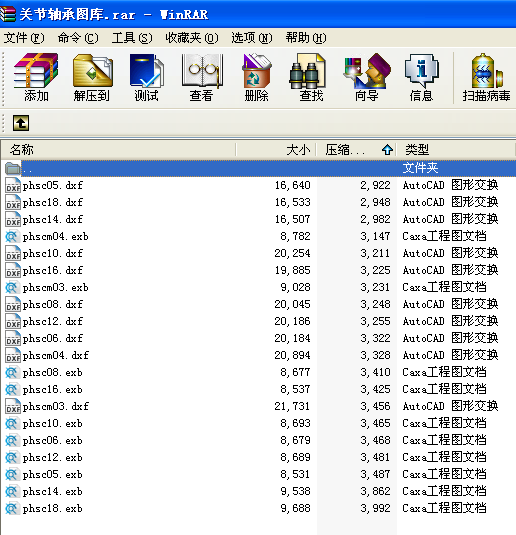The height and width of the screenshot is (535, 516).
Task: Open the Wizard (向导) icon
Action: tap(367, 71)
